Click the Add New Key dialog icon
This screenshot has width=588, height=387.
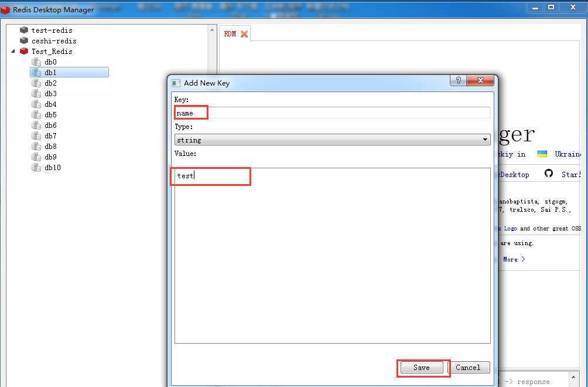pos(176,83)
